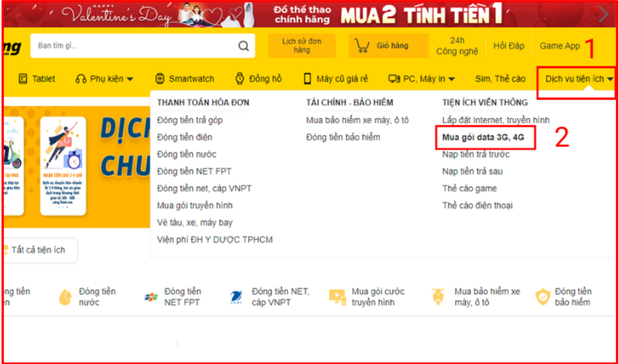Screen dimensions: 619x364
Task: Choose Đóng tiền NET FPT in the dropdown menu
Action: click(x=194, y=172)
